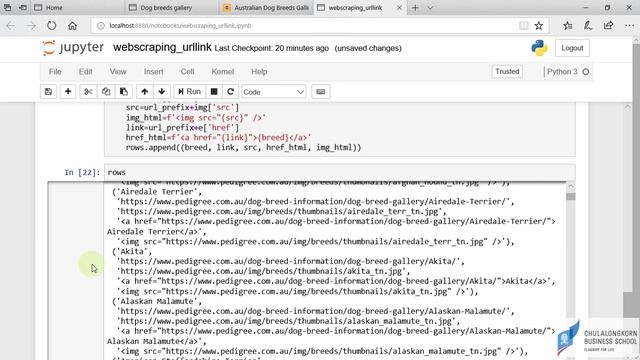The height and width of the screenshot is (360, 640).
Task: Open browser settings and more menu
Action: 629,26
